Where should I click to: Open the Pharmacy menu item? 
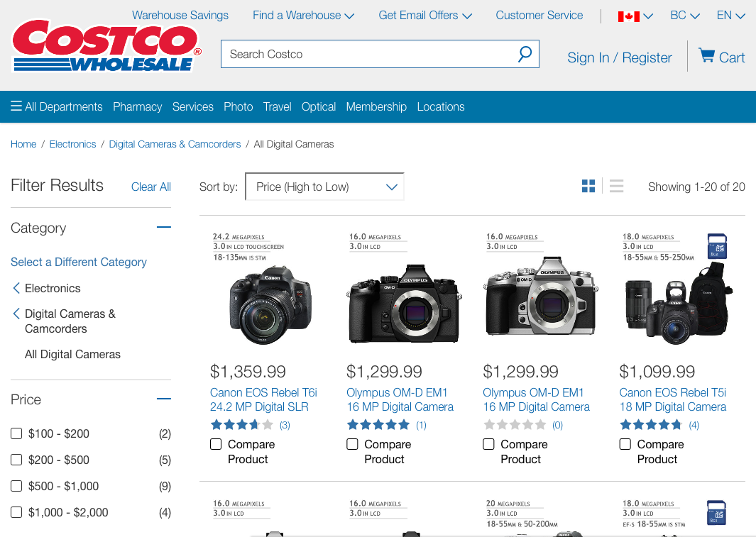point(137,106)
